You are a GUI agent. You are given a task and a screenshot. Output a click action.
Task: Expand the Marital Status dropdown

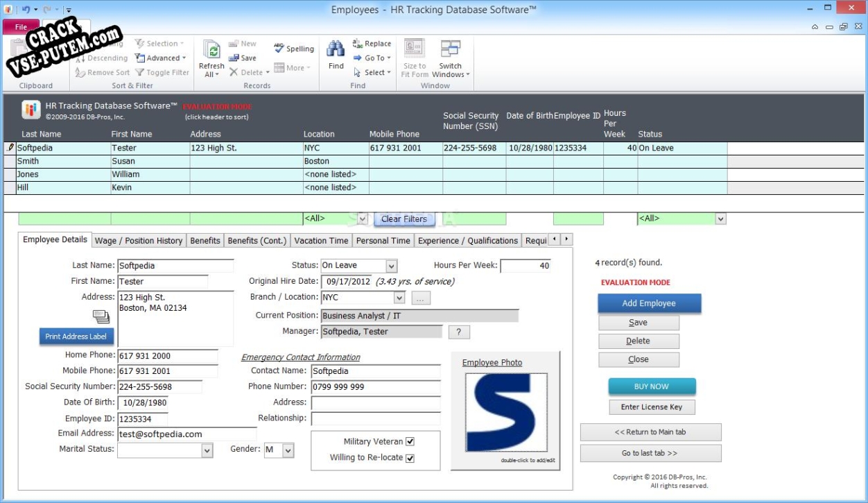coord(207,450)
